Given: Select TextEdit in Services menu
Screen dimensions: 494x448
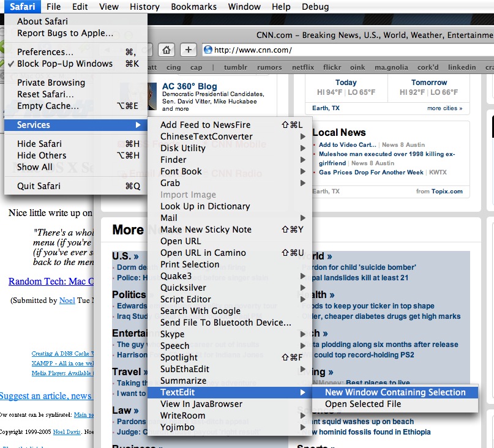Looking at the screenshot, I should (x=230, y=392).
